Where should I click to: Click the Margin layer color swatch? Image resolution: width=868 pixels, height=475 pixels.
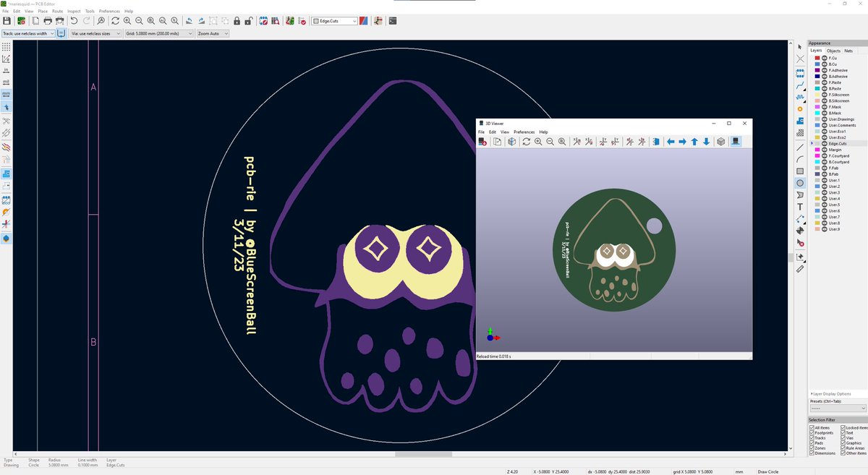[x=817, y=150]
